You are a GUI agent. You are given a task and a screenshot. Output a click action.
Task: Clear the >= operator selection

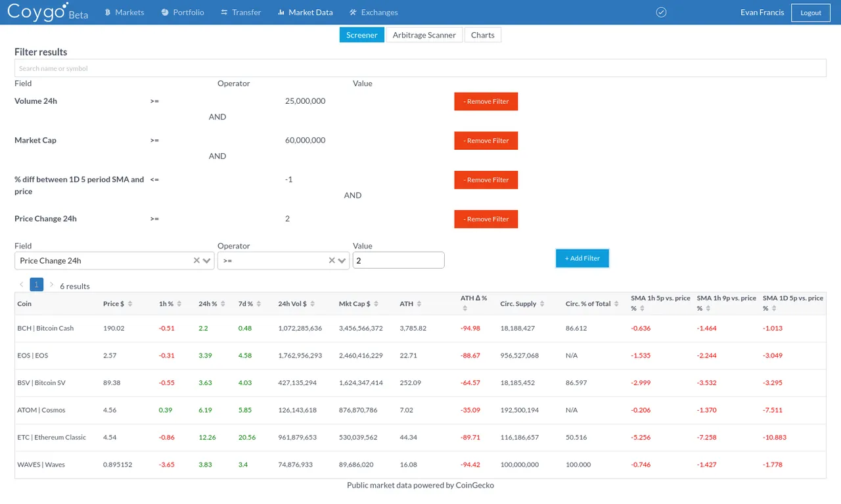pos(332,260)
